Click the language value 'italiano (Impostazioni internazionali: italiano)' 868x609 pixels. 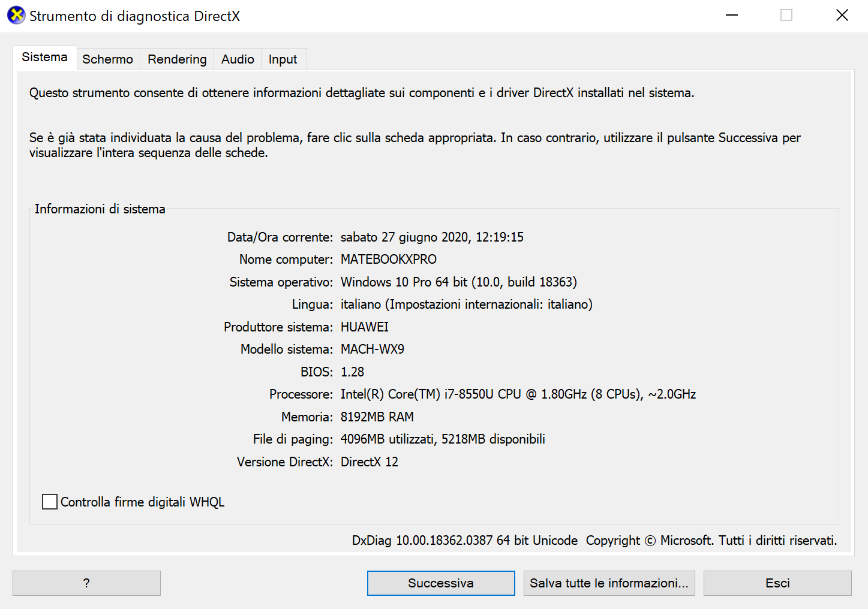[467, 304]
